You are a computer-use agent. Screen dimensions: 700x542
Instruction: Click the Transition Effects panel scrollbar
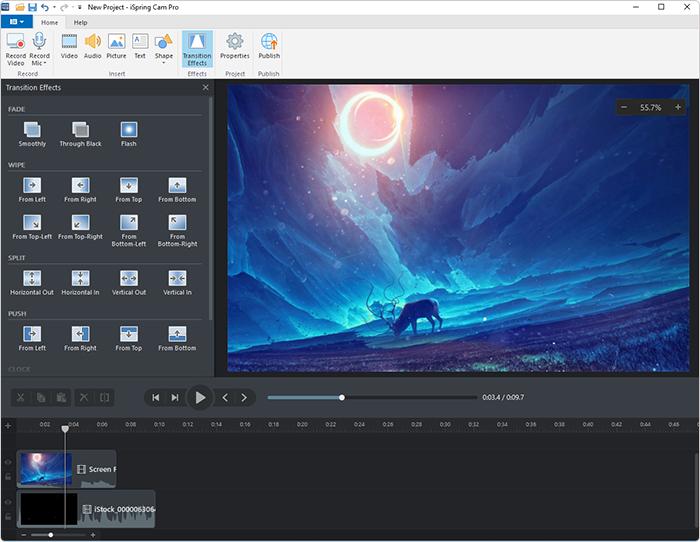tap(211, 208)
